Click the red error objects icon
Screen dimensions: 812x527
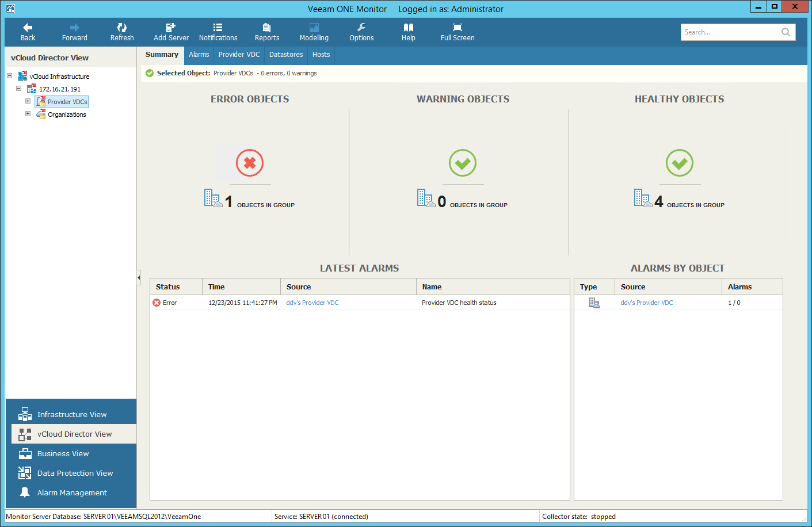(x=250, y=163)
